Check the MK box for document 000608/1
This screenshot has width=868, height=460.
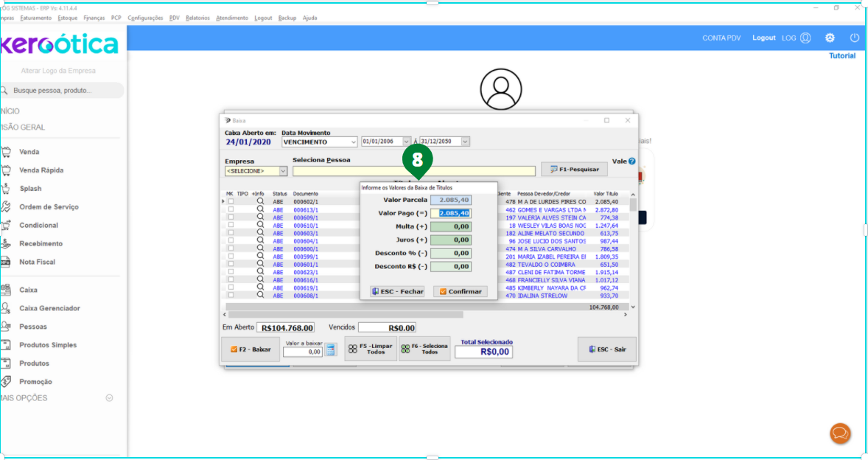[x=231, y=295]
